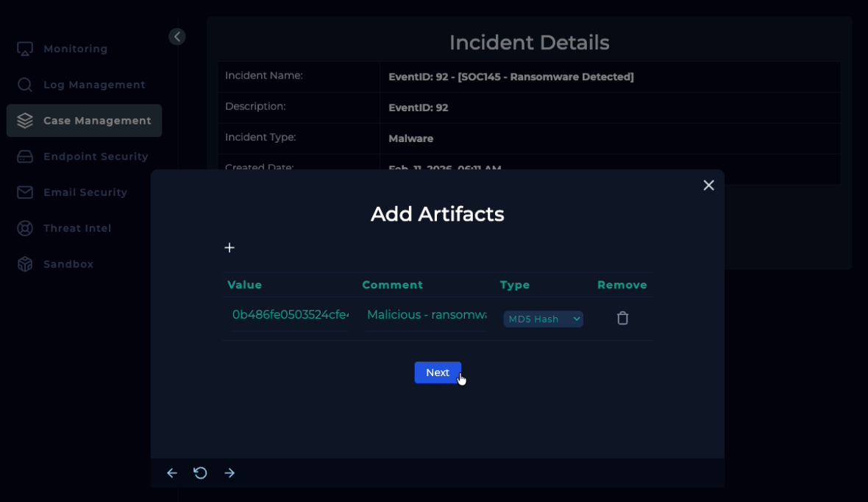The image size is (868, 502).
Task: Click the Email Security envelope icon
Action: tap(25, 192)
